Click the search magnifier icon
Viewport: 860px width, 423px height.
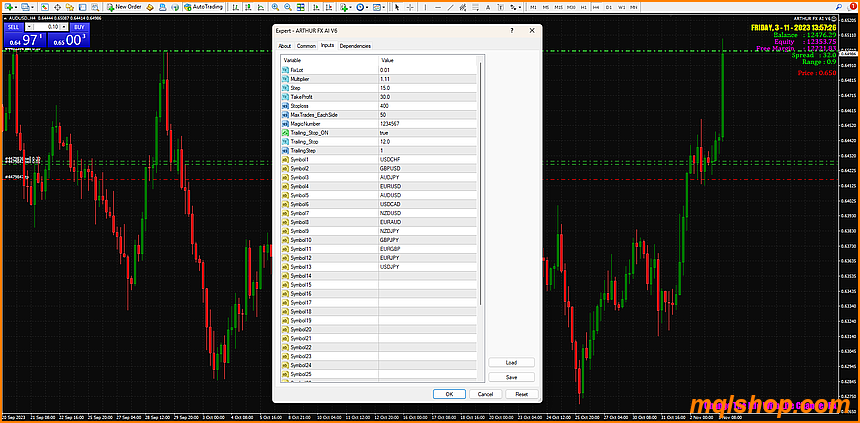pos(839,7)
